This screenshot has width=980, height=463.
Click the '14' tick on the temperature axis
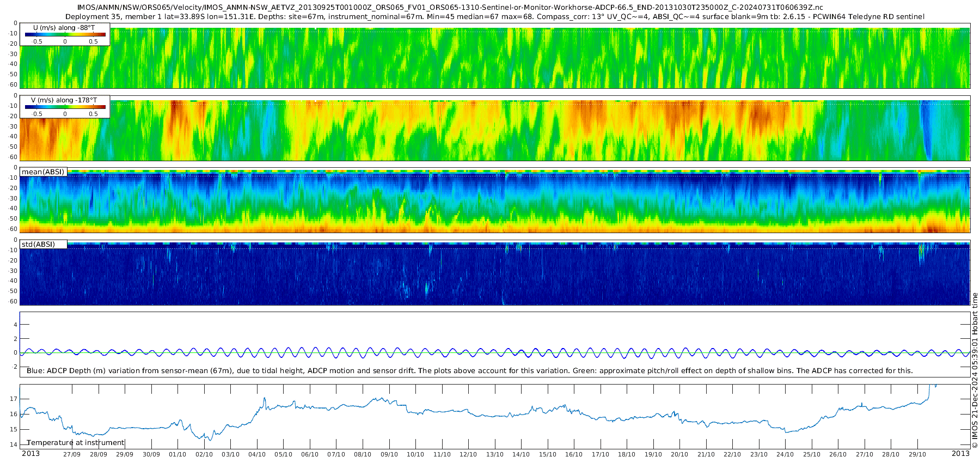pyautogui.click(x=14, y=444)
